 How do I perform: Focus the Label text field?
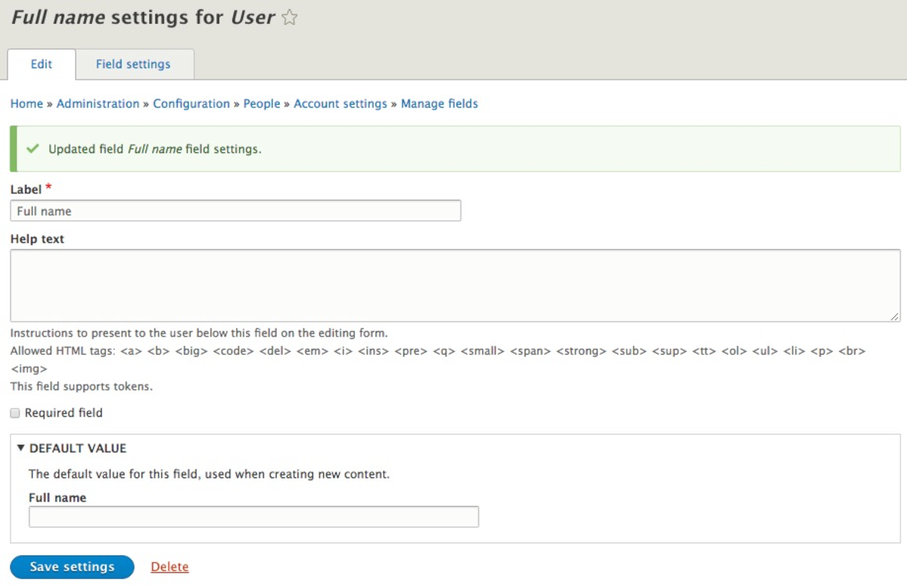236,211
